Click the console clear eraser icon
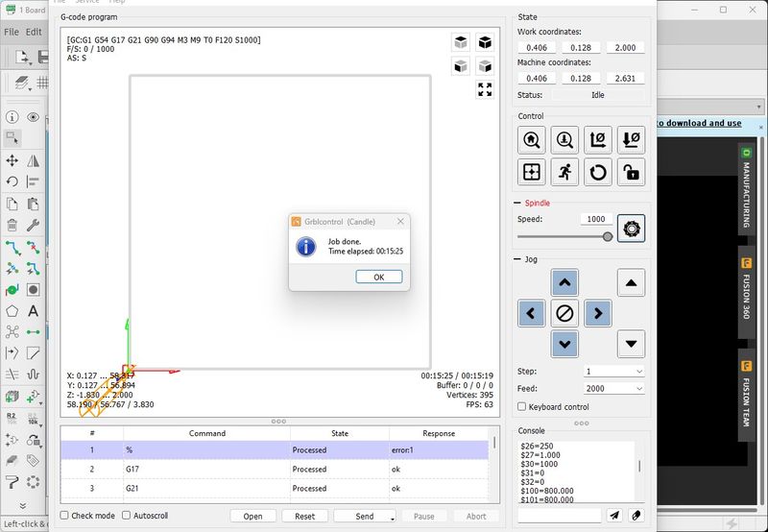The image size is (768, 532). pyautogui.click(x=636, y=515)
